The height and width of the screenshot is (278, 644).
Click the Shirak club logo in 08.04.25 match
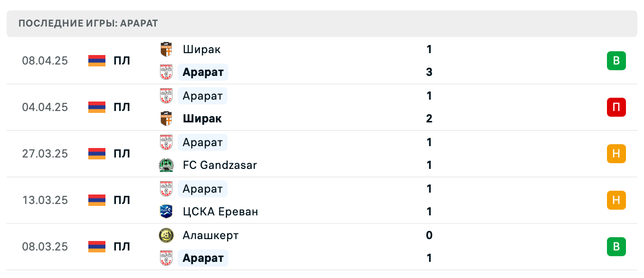(x=166, y=49)
